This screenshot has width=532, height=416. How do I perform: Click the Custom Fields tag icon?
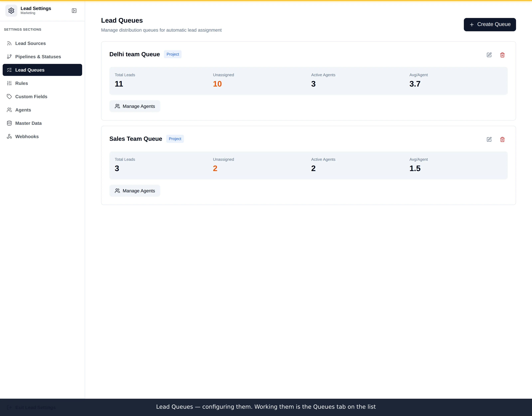pyautogui.click(x=9, y=97)
